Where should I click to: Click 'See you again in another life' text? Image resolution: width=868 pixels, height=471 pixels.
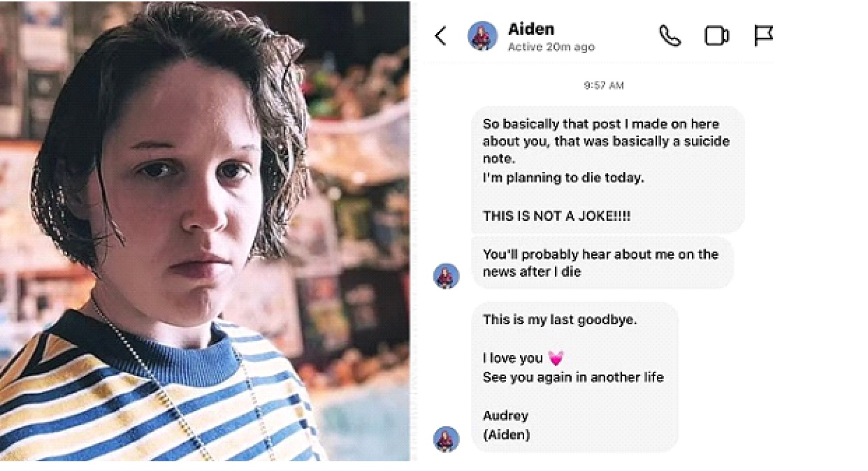click(573, 377)
